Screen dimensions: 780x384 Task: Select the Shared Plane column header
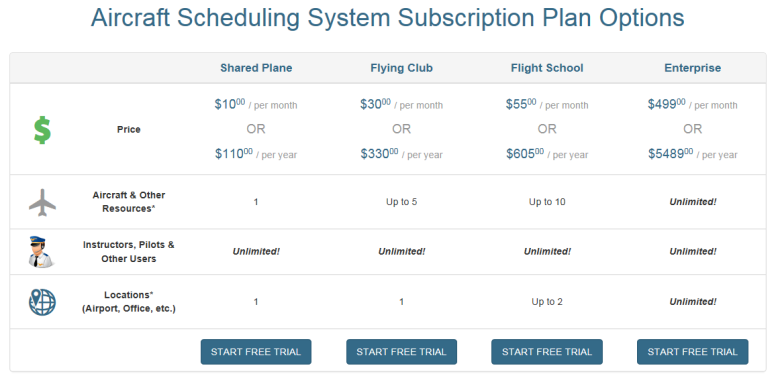(256, 68)
